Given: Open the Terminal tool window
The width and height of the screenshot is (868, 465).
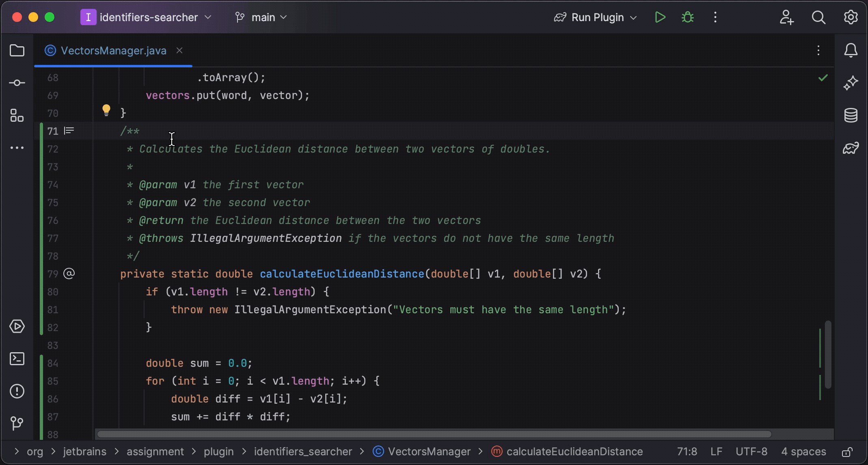Looking at the screenshot, I should (x=17, y=359).
